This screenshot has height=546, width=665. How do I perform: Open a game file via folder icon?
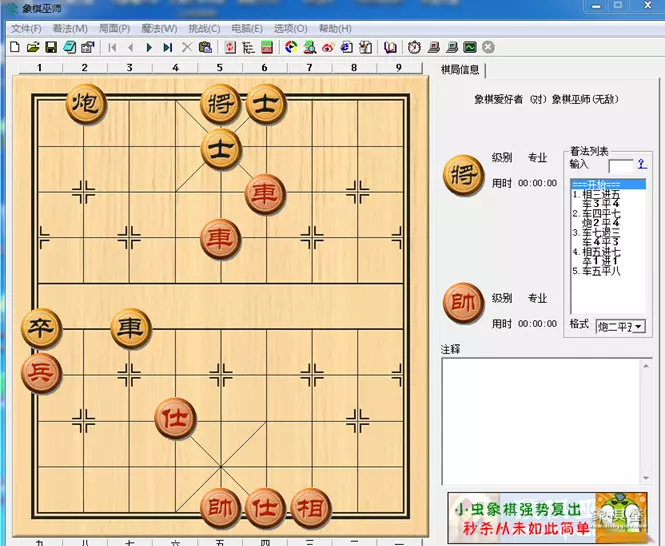pyautogui.click(x=32, y=47)
